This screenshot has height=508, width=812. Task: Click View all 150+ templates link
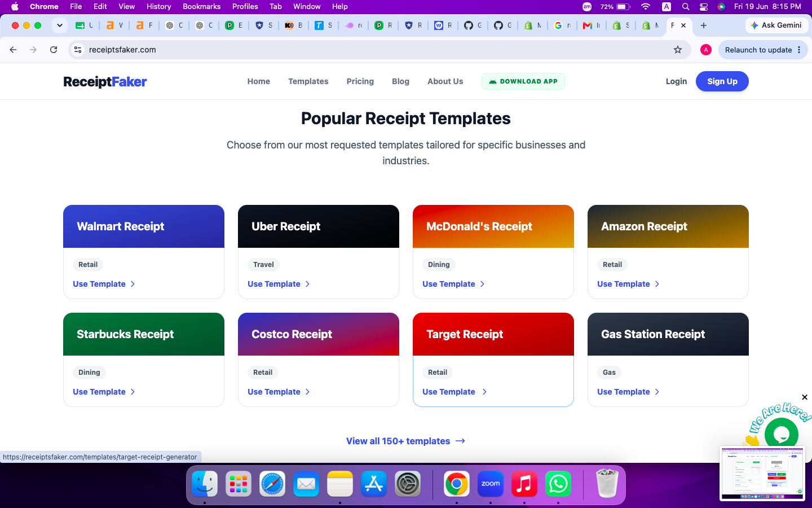(x=405, y=441)
